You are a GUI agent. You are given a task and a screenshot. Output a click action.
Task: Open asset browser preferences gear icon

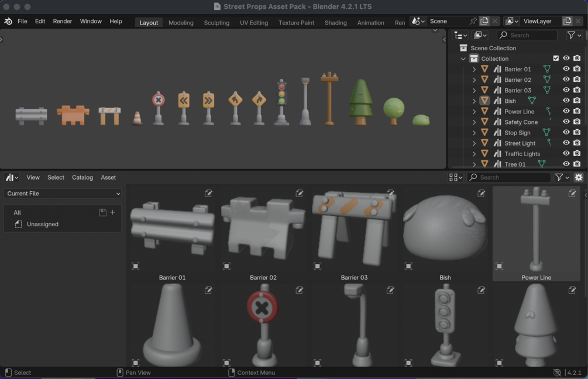point(579,177)
